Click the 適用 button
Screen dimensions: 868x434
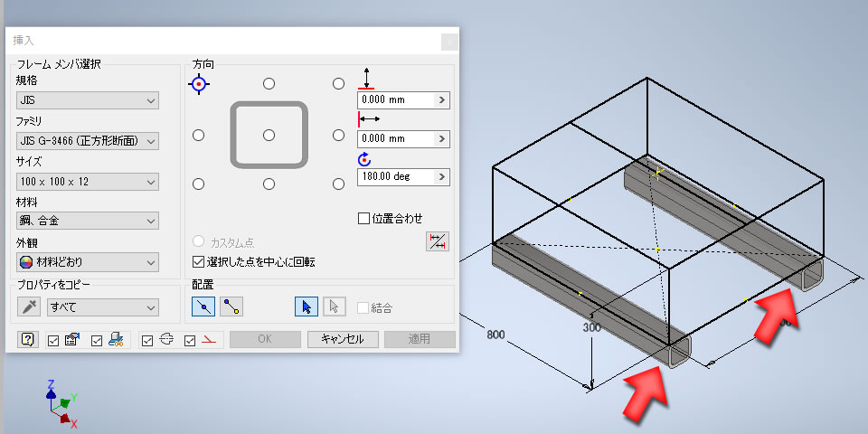420,339
